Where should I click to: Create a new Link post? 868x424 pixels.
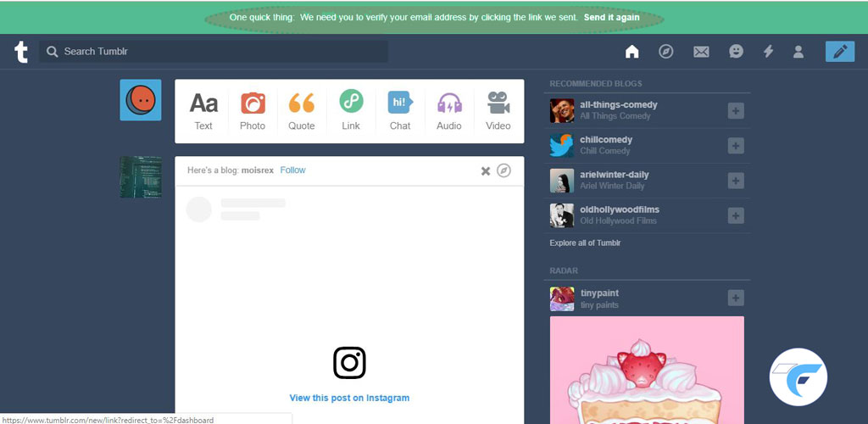[x=351, y=111]
